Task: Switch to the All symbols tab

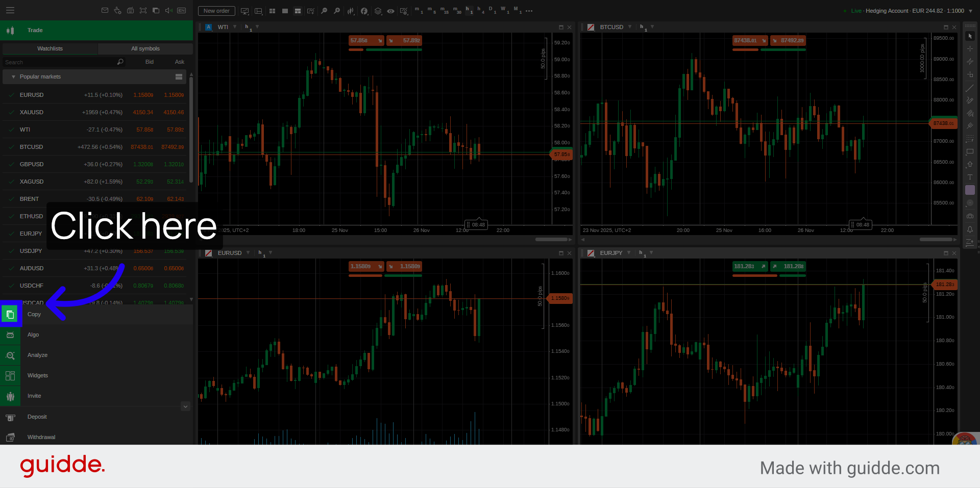Action: point(144,48)
